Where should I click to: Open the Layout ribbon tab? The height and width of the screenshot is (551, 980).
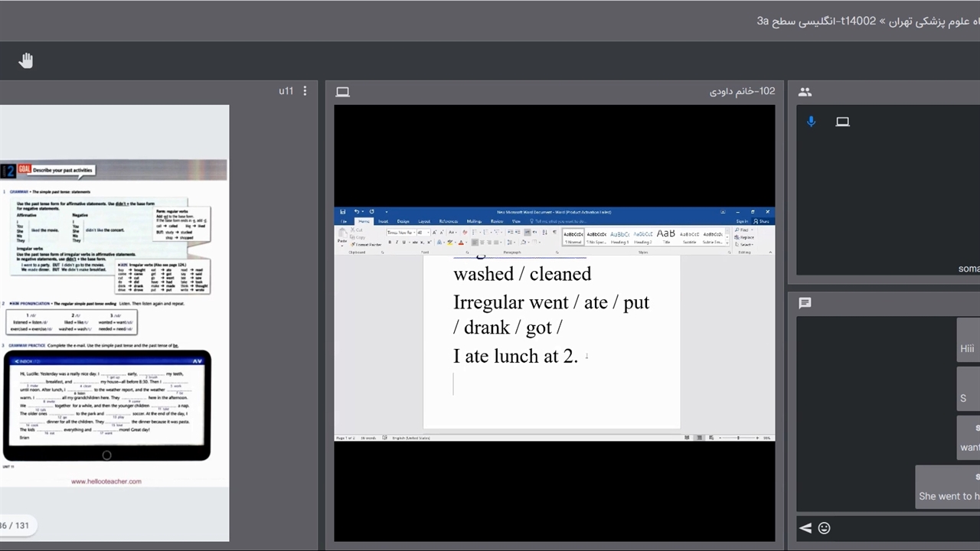[423, 222]
